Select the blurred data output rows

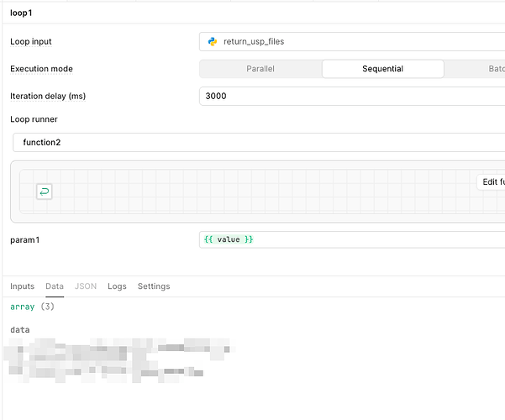(x=118, y=359)
